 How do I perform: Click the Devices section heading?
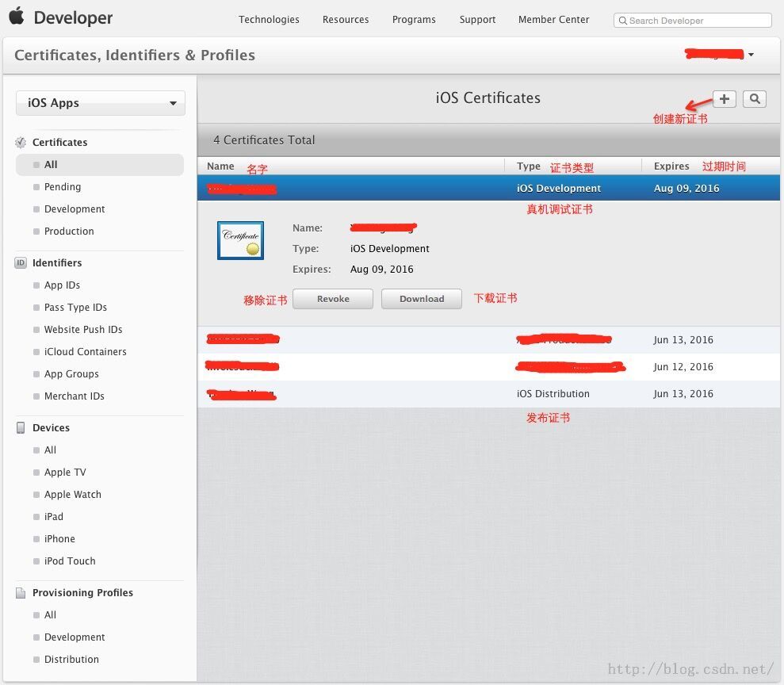coord(51,428)
